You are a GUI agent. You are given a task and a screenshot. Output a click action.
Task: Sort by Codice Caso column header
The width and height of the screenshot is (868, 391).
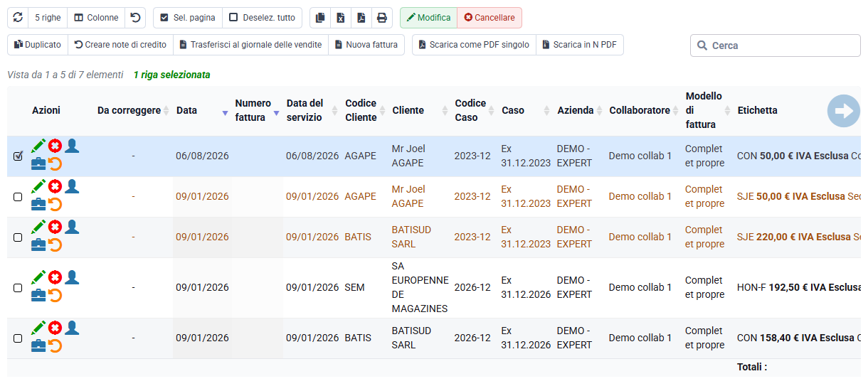click(475, 111)
